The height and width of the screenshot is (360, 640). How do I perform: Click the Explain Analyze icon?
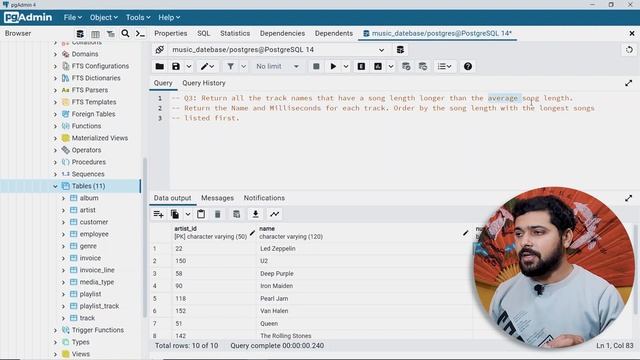(378, 66)
